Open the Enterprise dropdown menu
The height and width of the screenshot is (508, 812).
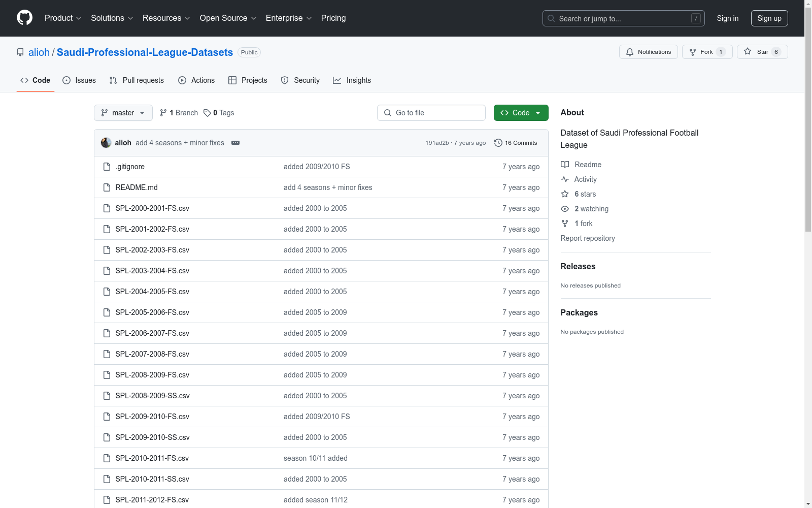point(289,18)
